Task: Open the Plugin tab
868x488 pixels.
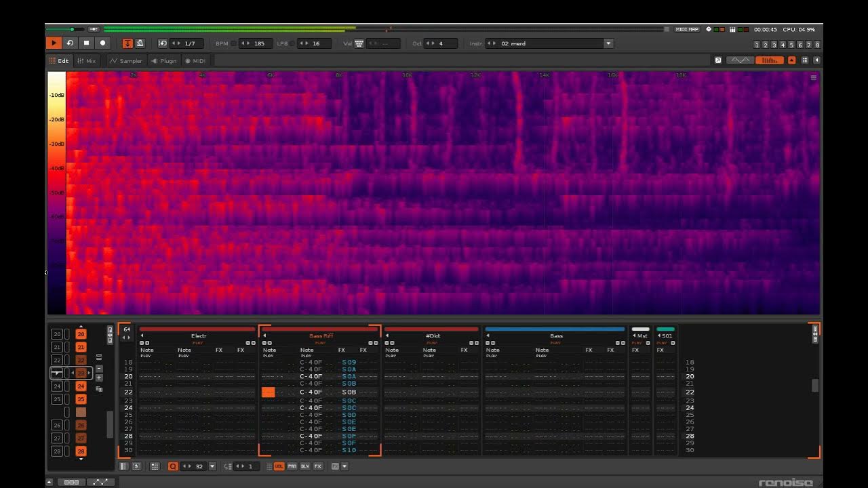Action: [164, 61]
